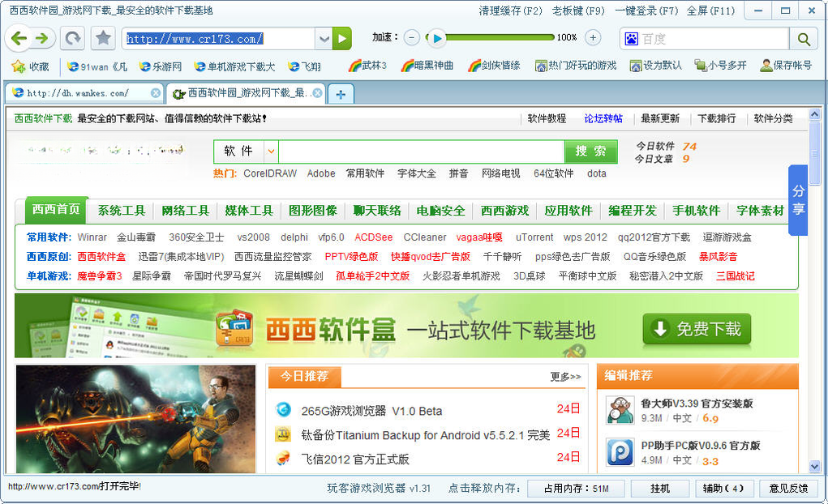Screen dimensions: 828x504
Task: Open 热门好玩的游戏 shortcut
Action: pos(576,66)
